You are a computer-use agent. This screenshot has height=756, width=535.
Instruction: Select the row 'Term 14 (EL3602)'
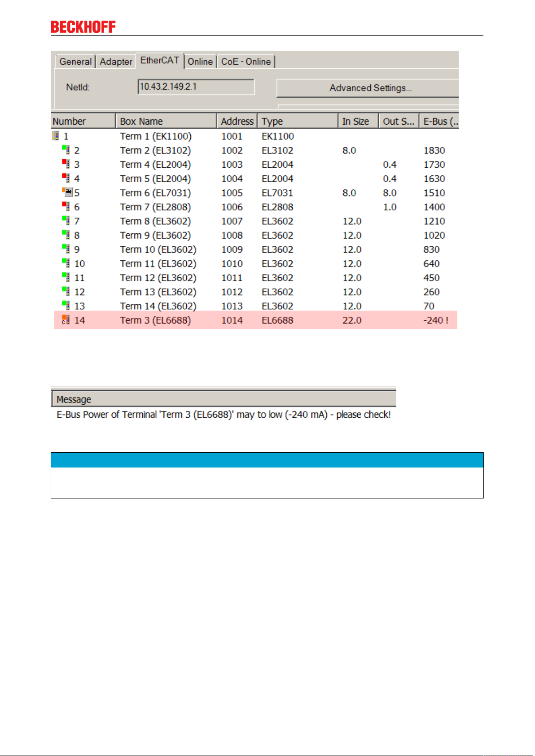254,306
